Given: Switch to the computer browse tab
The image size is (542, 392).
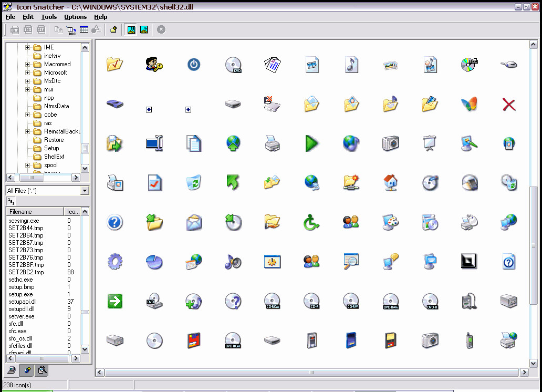Looking at the screenshot, I should (x=12, y=370).
